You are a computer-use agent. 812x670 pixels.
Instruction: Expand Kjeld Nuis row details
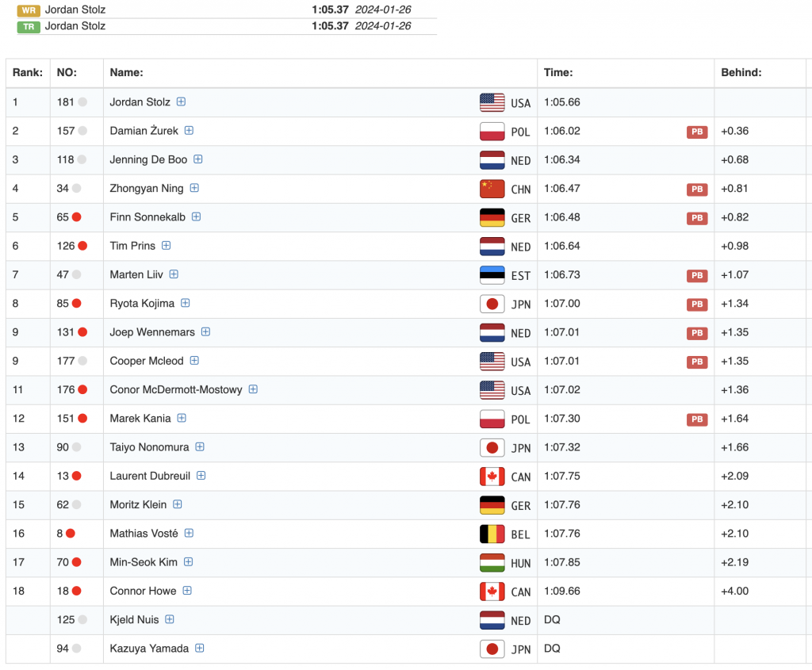170,619
